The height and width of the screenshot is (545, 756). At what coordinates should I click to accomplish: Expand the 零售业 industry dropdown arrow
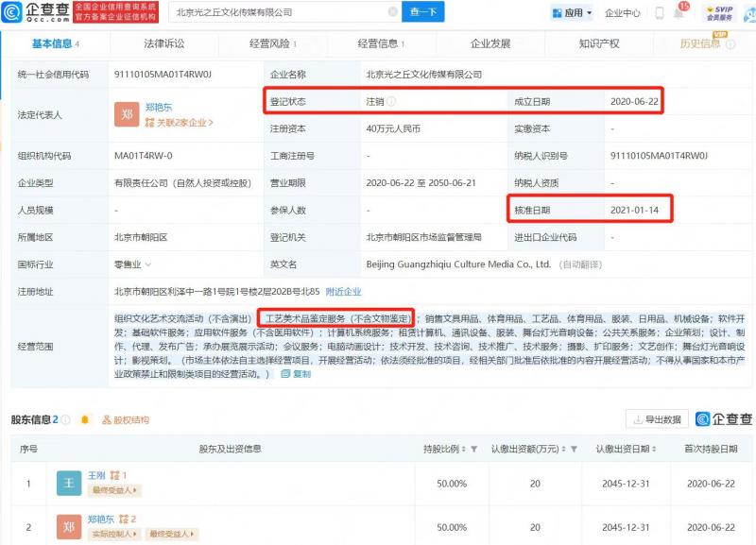pos(148,264)
